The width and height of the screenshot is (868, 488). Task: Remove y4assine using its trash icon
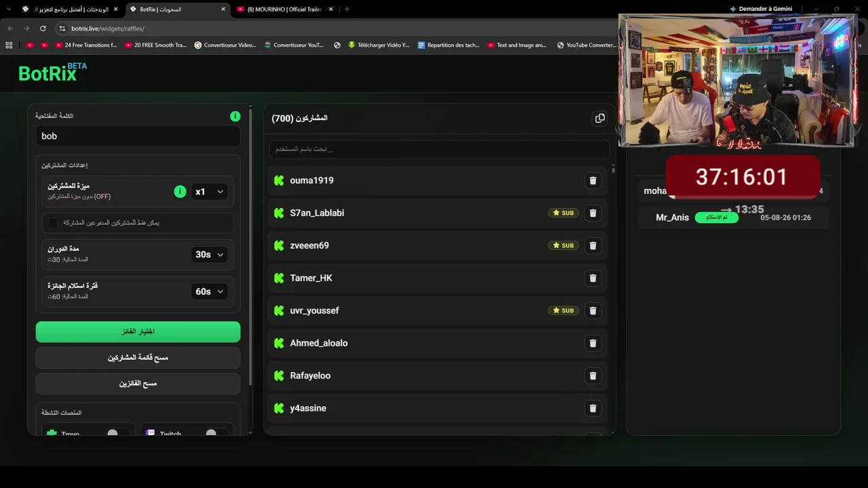(x=593, y=408)
